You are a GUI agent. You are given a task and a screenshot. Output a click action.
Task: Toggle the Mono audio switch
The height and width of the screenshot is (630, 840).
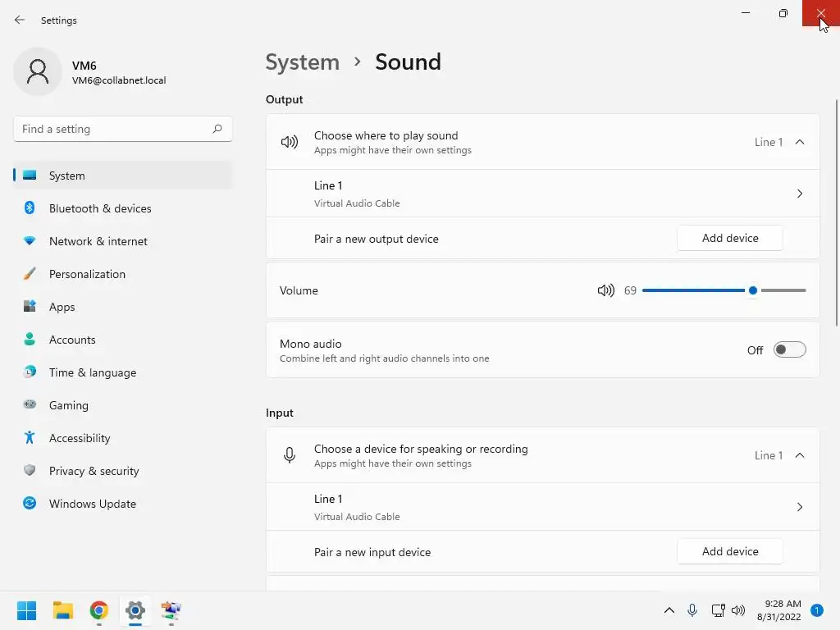pos(789,350)
